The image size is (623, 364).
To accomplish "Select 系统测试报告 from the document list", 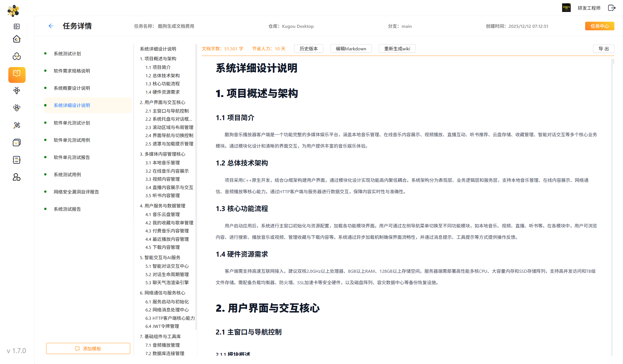I will coord(67,209).
